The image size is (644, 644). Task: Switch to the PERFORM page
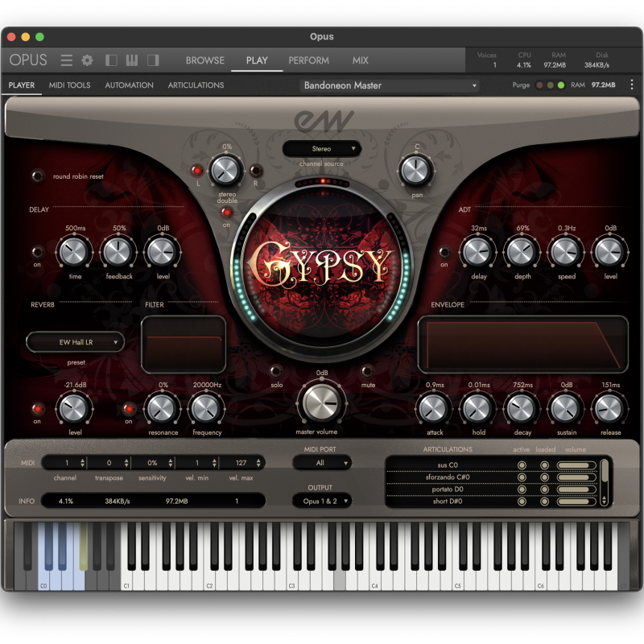click(x=308, y=60)
